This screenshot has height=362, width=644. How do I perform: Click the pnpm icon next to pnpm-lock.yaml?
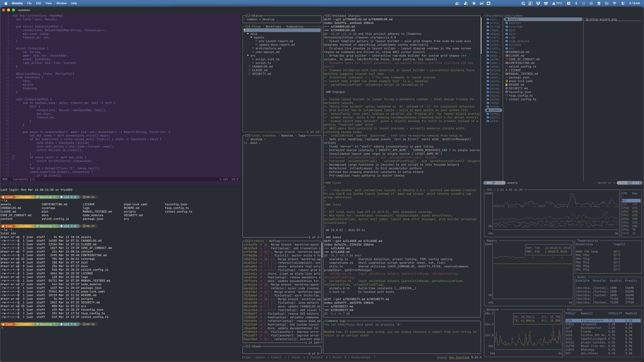(x=506, y=81)
